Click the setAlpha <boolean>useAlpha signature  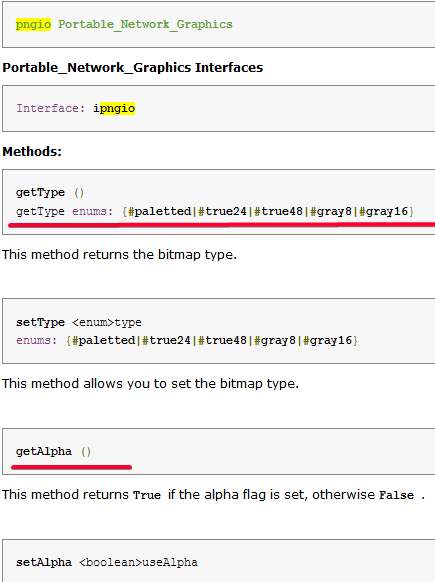107,562
